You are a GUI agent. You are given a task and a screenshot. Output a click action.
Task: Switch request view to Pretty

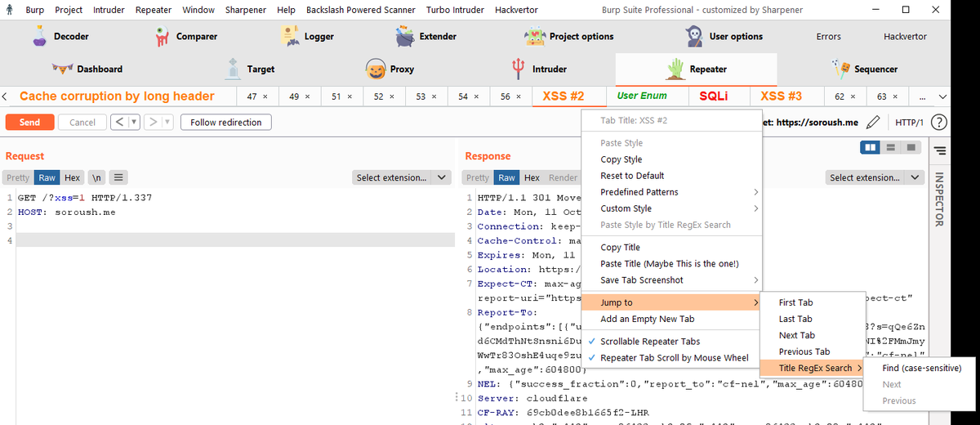18,177
